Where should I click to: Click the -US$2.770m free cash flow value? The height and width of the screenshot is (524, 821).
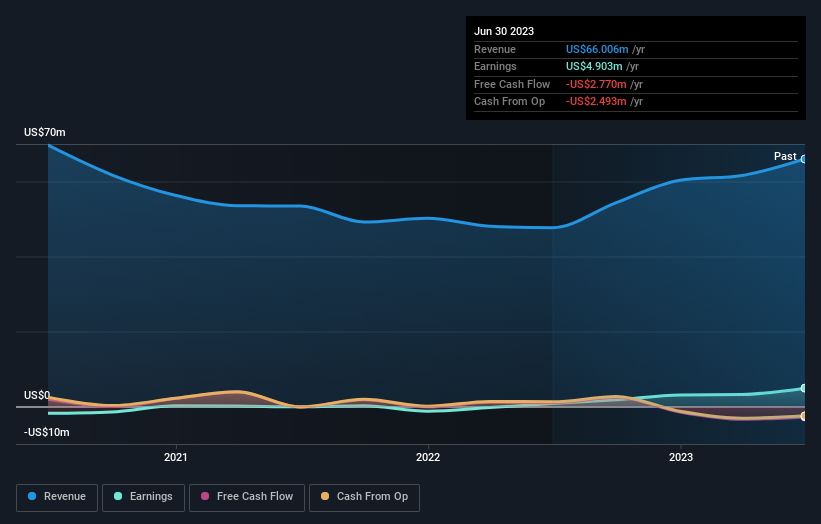(x=596, y=84)
